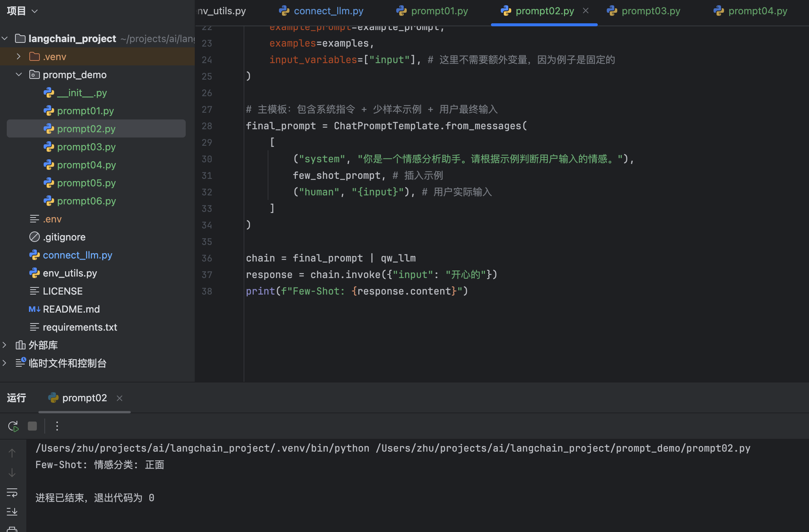The height and width of the screenshot is (532, 809).
Task: Toggle scroll to end in console
Action: 12,511
